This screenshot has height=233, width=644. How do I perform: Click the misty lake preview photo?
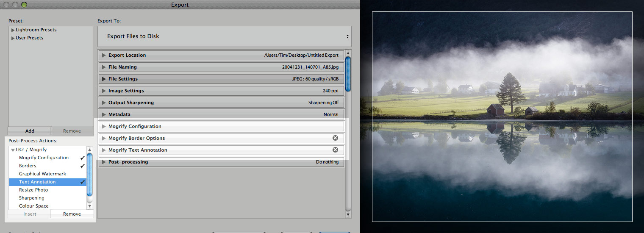pyautogui.click(x=502, y=116)
